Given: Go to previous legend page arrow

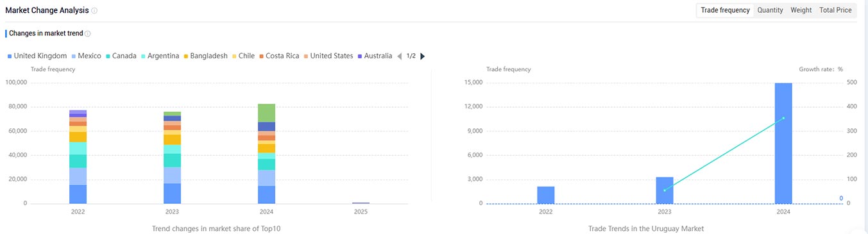Looking at the screenshot, I should pos(399,56).
